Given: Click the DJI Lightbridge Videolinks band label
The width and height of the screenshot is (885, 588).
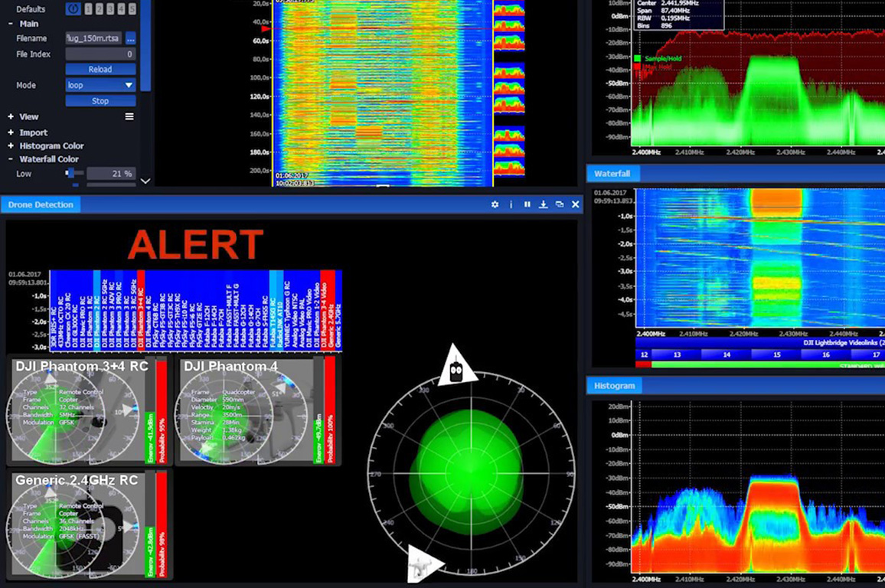Looking at the screenshot, I should pyautogui.click(x=844, y=342).
